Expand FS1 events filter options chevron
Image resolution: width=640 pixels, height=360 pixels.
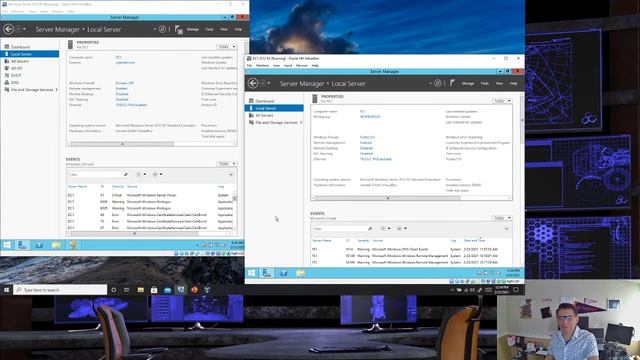(507, 229)
